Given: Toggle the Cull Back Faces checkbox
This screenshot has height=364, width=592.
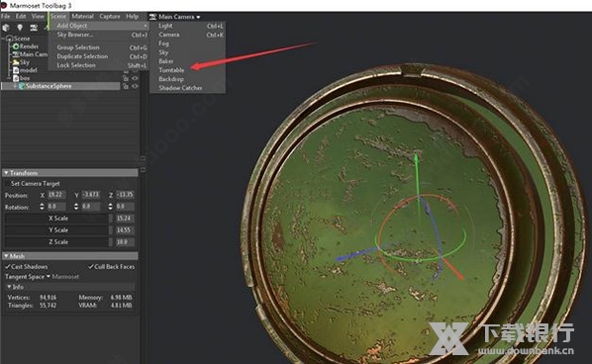Looking at the screenshot, I should tap(91, 267).
